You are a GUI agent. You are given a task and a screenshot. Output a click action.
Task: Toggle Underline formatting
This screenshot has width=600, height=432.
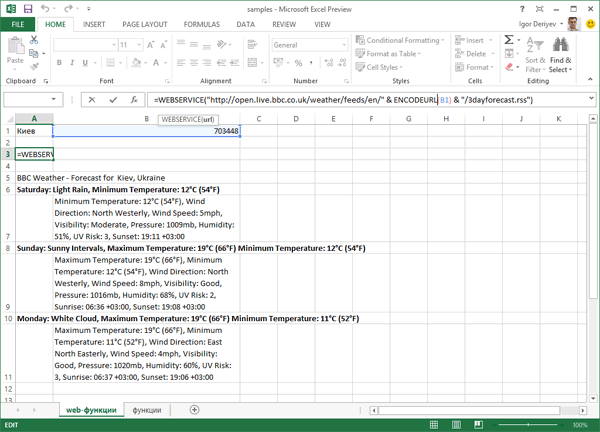click(x=85, y=63)
